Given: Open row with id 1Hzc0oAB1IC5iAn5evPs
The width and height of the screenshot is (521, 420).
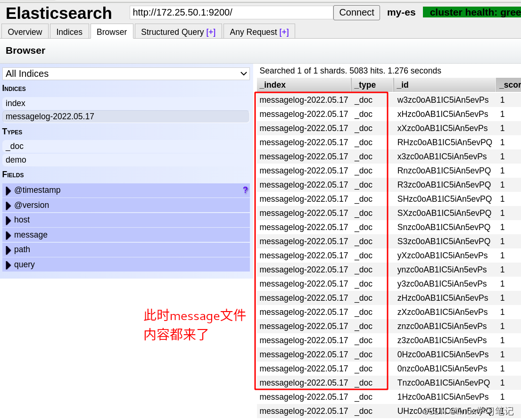Looking at the screenshot, I should pyautogui.click(x=389, y=397).
